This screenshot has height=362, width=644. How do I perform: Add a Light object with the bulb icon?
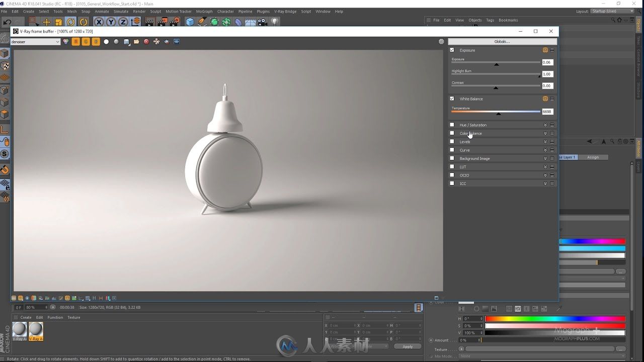tap(275, 22)
